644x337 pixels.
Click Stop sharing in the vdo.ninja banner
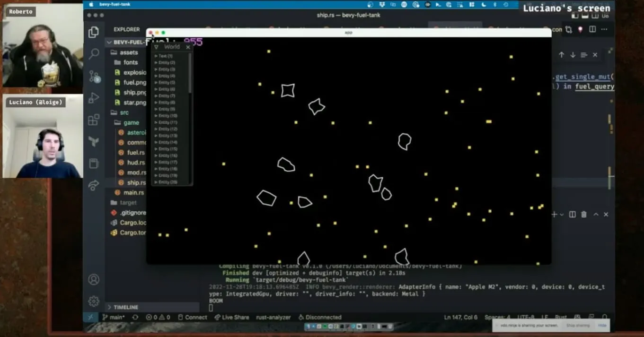coord(578,326)
